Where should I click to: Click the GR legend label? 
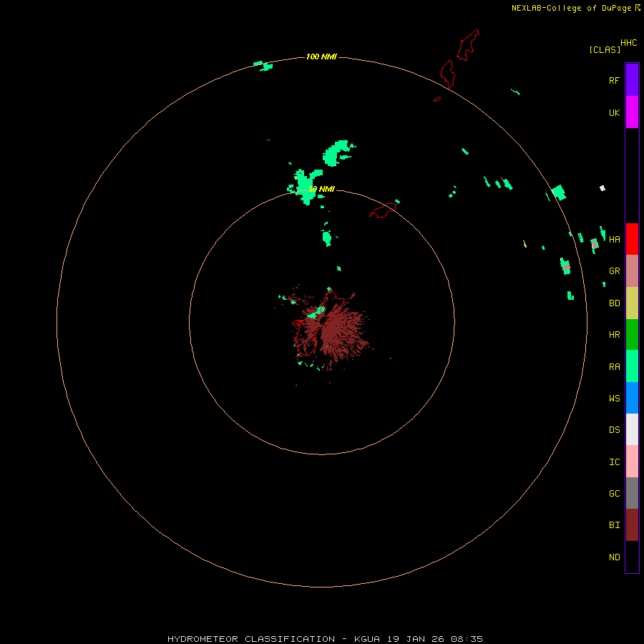click(615, 271)
